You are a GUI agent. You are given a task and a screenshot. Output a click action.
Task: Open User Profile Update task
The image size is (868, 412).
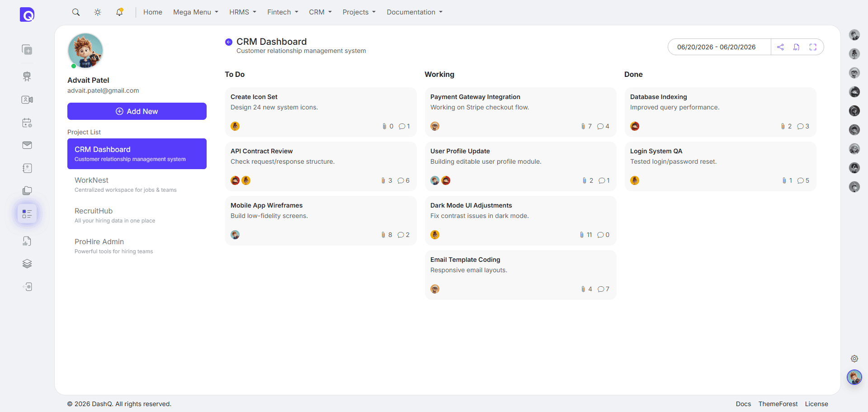coord(521,166)
